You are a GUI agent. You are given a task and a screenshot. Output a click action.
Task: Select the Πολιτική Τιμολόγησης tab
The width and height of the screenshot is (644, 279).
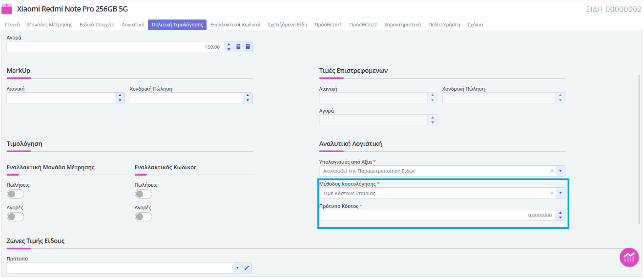(177, 24)
